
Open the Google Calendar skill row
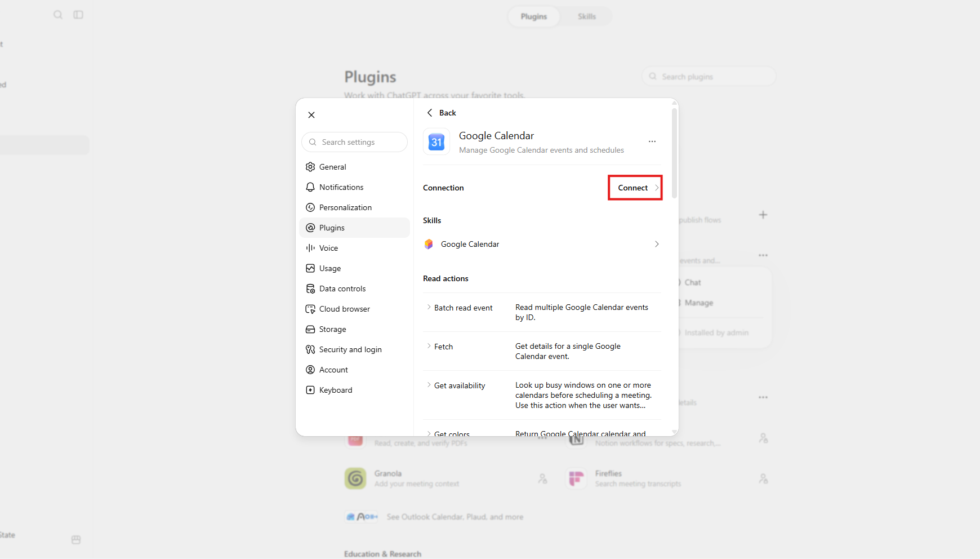[x=542, y=244]
